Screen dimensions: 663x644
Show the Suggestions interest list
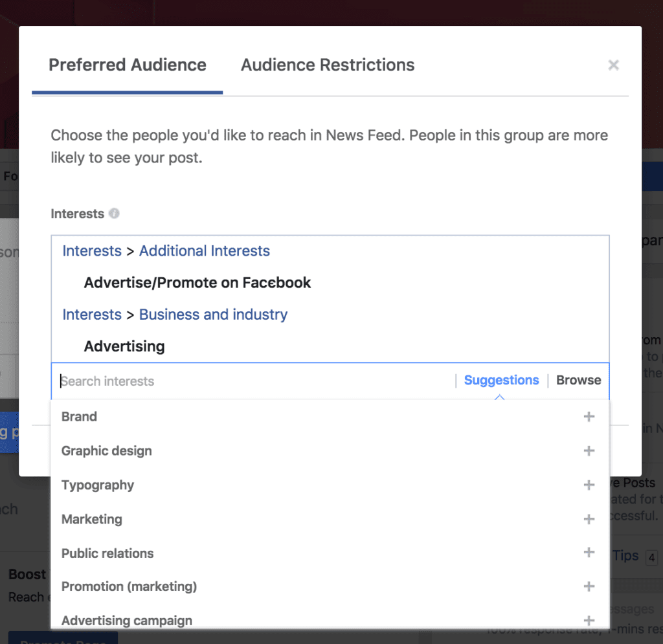(x=501, y=380)
